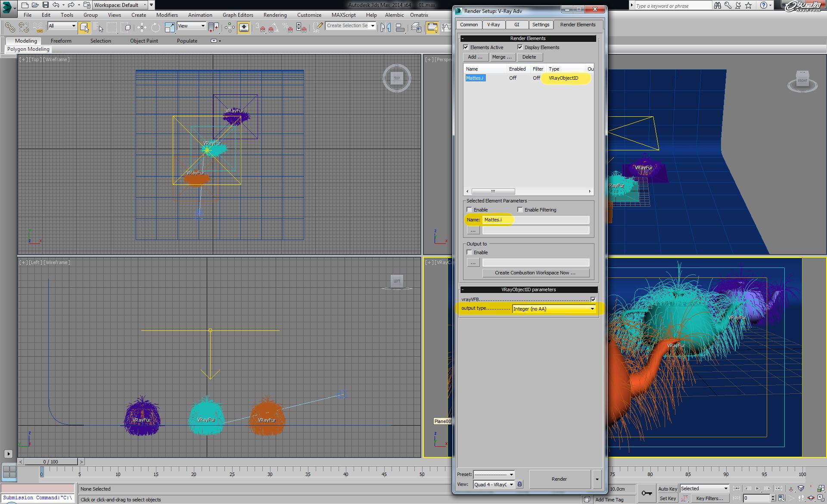Image resolution: width=827 pixels, height=504 pixels.
Task: Choose the Rectangular Selection Region tool
Action: 112,28
